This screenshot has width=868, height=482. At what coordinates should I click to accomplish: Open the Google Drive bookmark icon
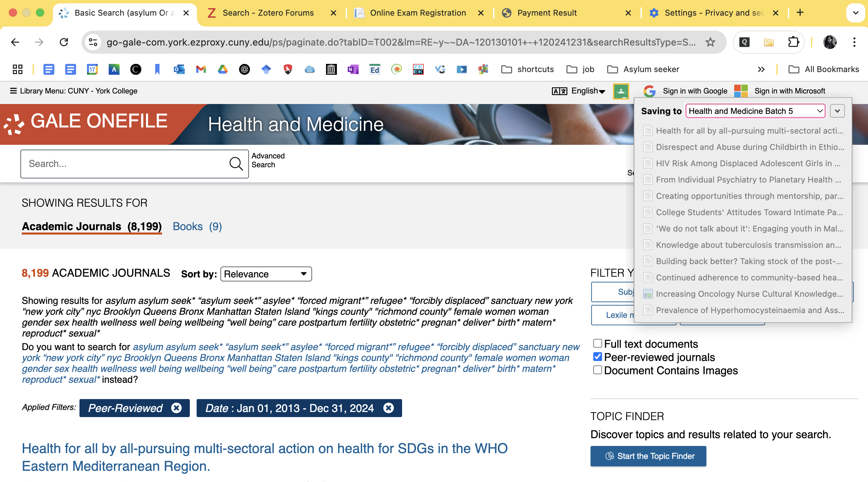click(x=223, y=69)
